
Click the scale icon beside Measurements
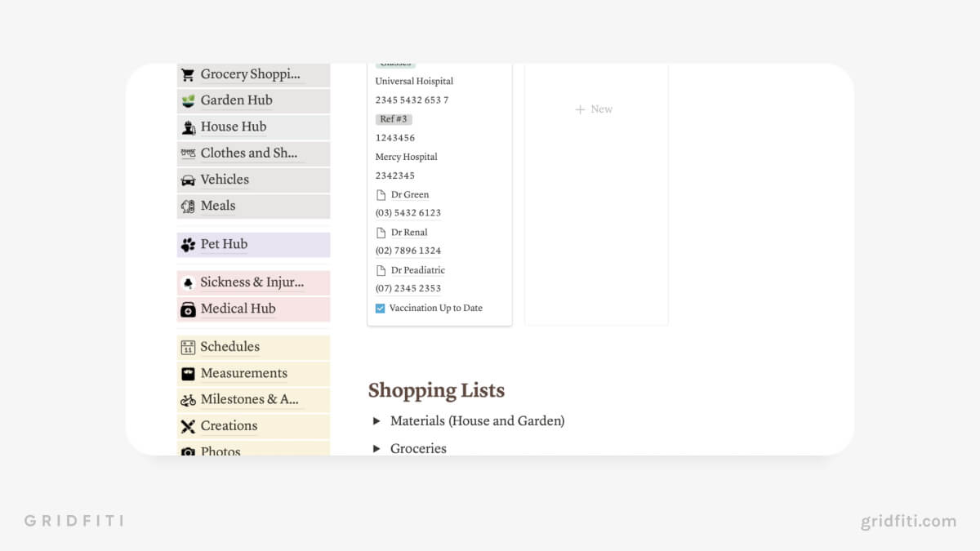pos(188,373)
